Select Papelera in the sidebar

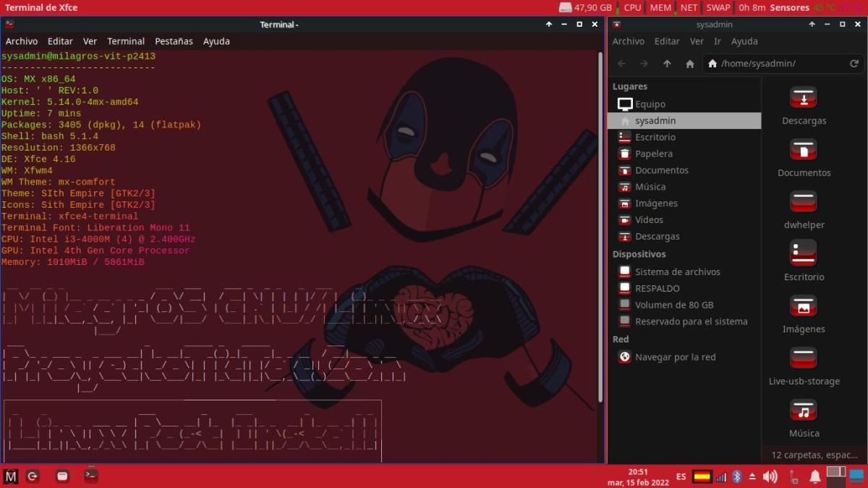coord(653,153)
